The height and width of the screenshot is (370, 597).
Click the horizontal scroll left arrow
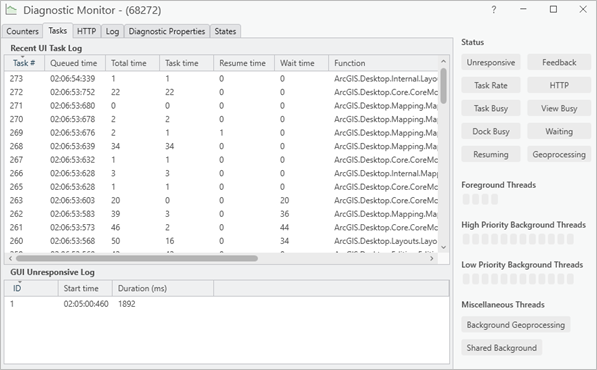(10, 258)
